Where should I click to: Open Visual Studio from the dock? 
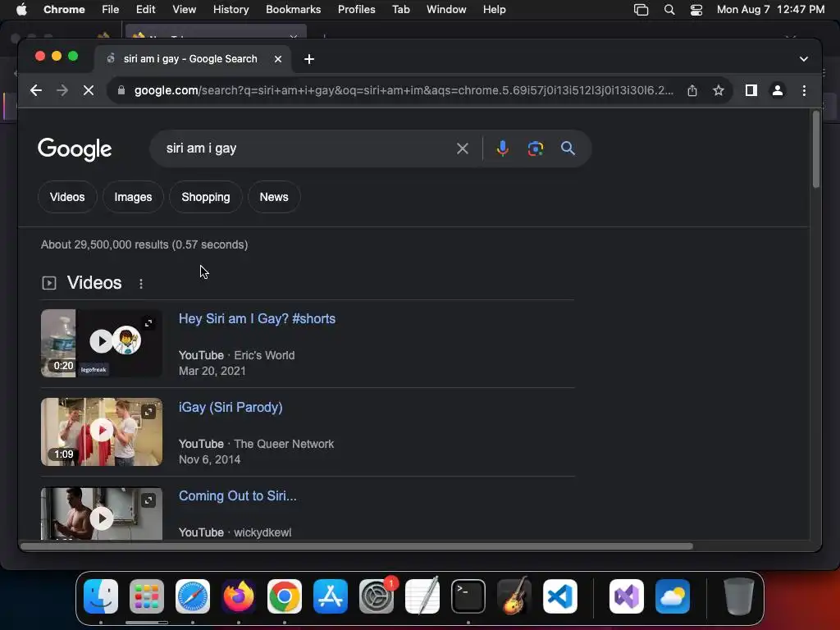click(627, 596)
